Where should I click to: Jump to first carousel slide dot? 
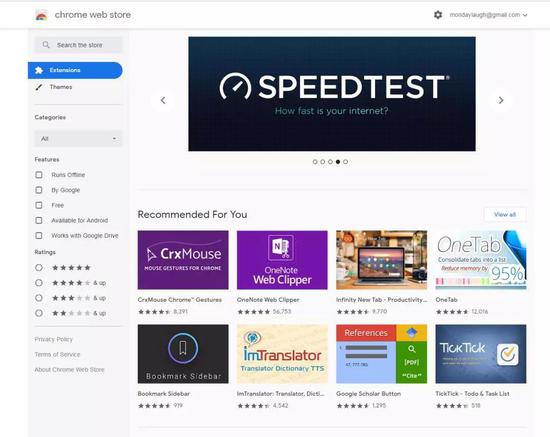(315, 162)
